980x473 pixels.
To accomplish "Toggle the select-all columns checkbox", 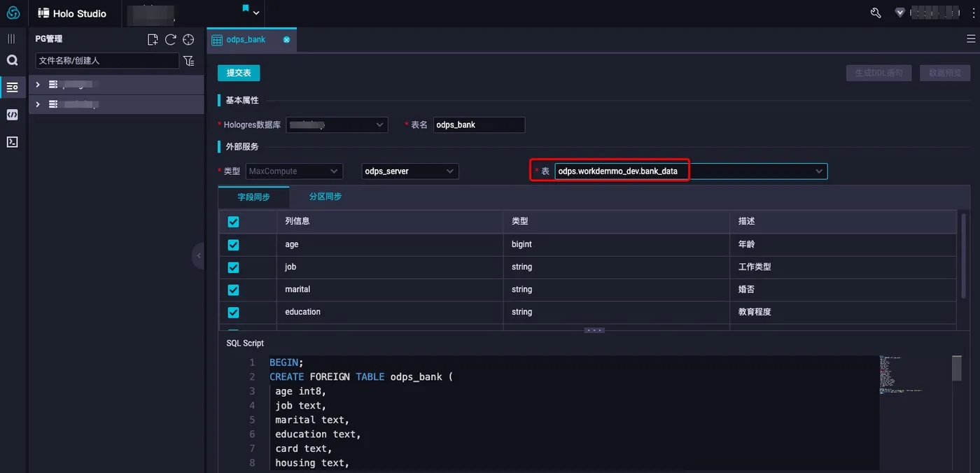I will pyautogui.click(x=233, y=222).
